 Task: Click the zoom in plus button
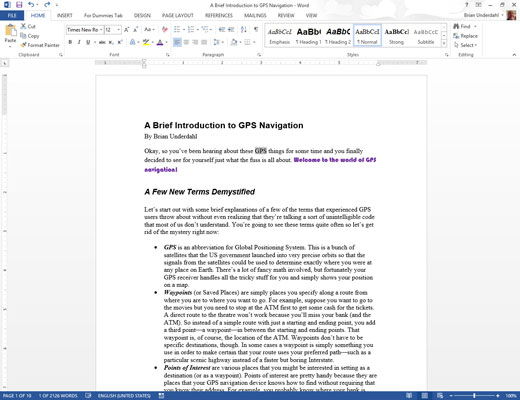(498, 396)
